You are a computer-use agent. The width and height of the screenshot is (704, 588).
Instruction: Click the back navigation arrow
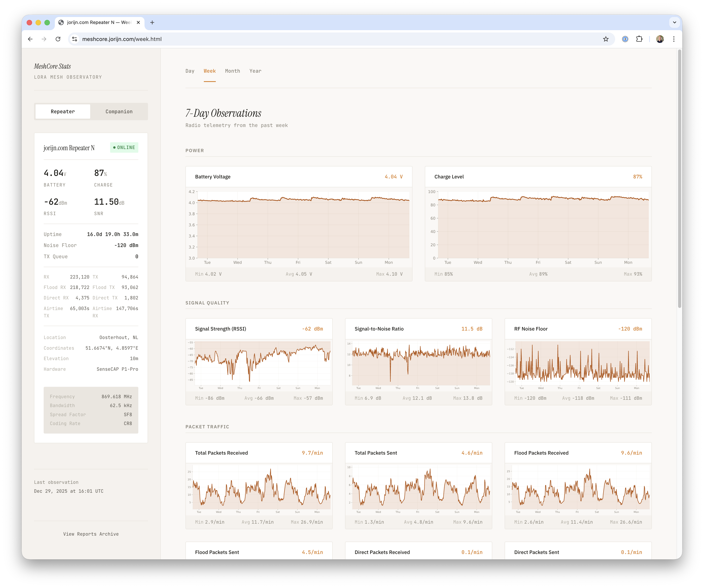click(x=31, y=39)
